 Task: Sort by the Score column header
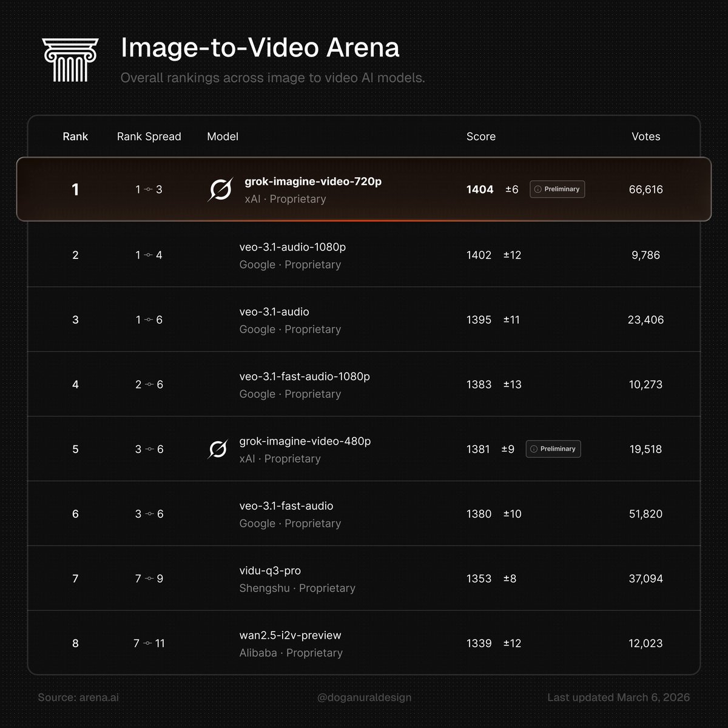pos(480,136)
